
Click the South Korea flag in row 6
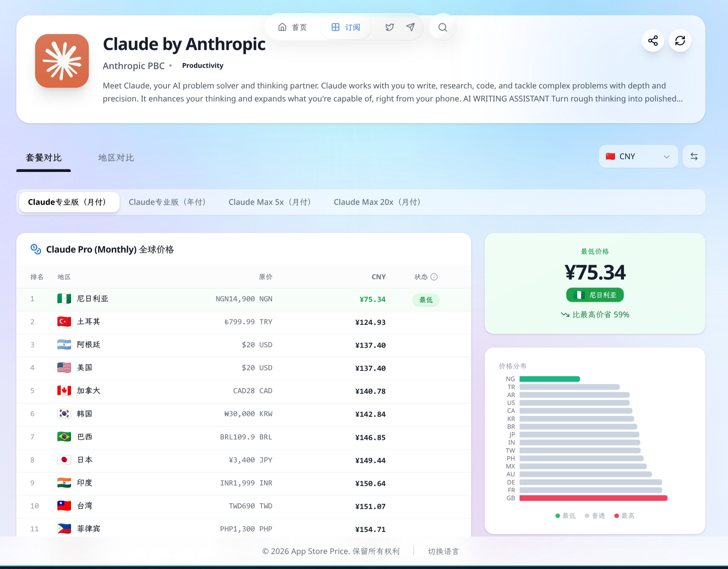[x=64, y=414]
